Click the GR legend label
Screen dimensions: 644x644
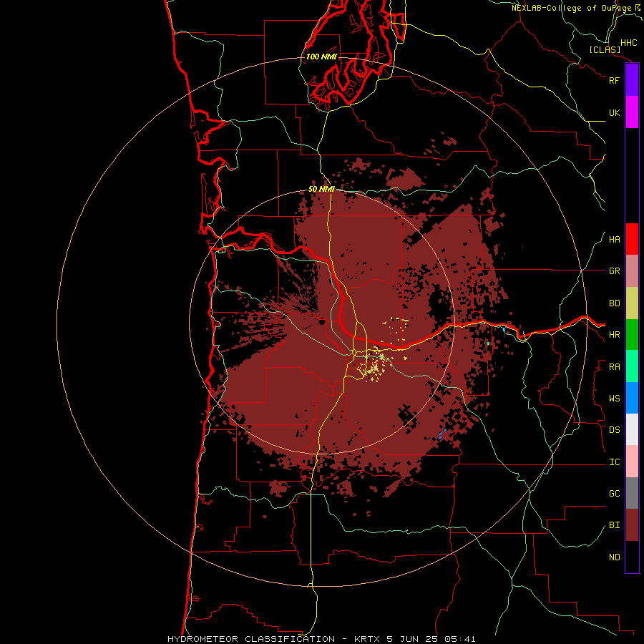click(614, 271)
